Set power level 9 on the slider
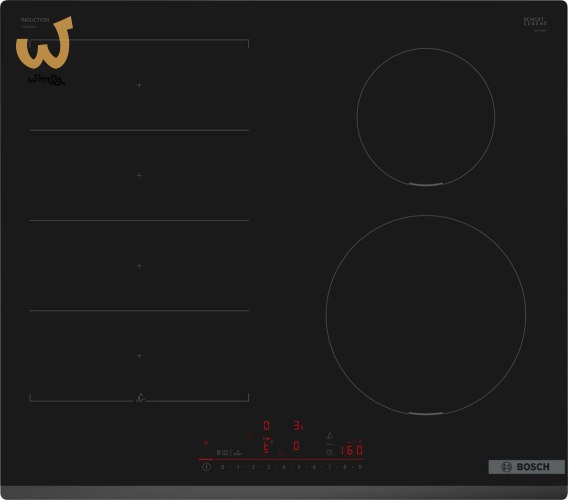 [360, 467]
